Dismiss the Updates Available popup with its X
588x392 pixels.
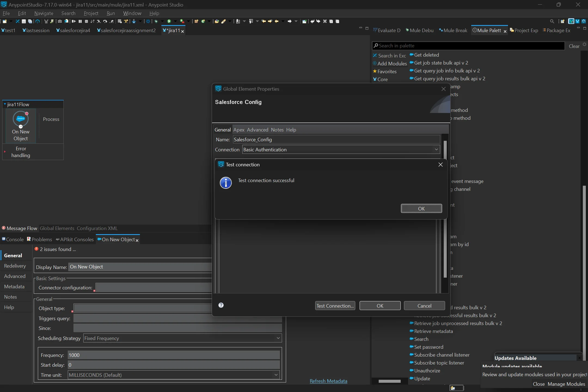(580, 358)
